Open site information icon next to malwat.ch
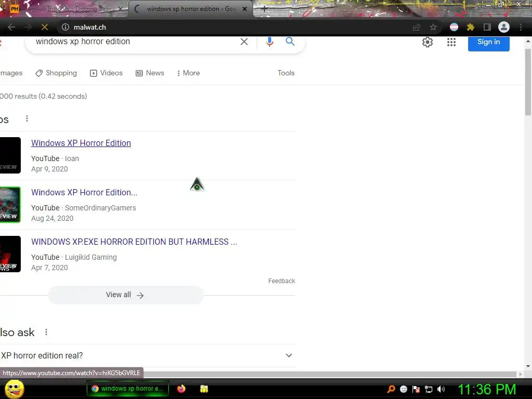 click(x=65, y=27)
